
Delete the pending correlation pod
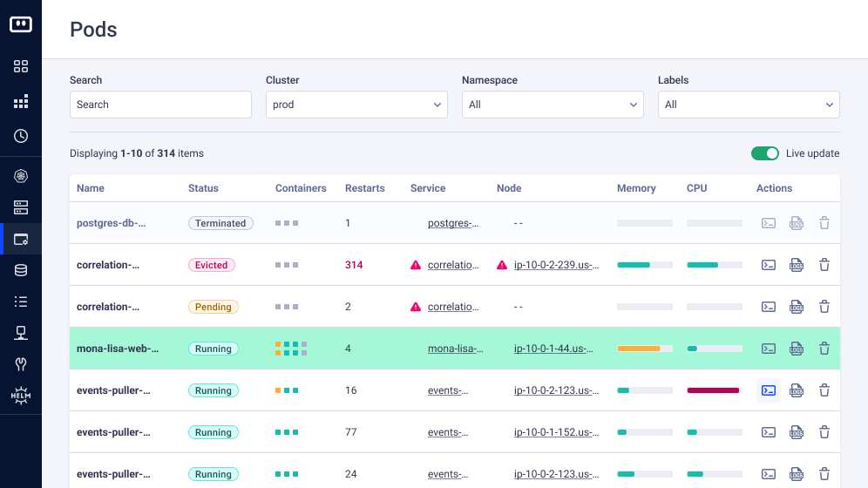pyautogui.click(x=824, y=307)
